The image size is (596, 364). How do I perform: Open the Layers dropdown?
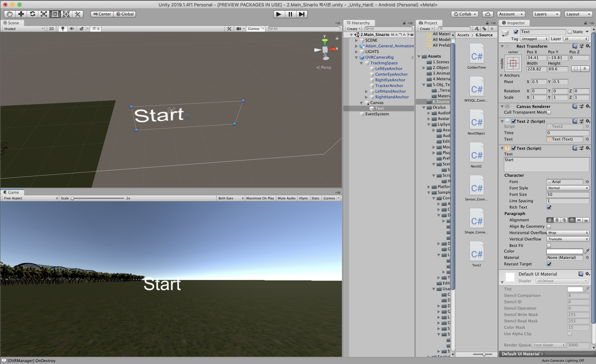point(546,14)
